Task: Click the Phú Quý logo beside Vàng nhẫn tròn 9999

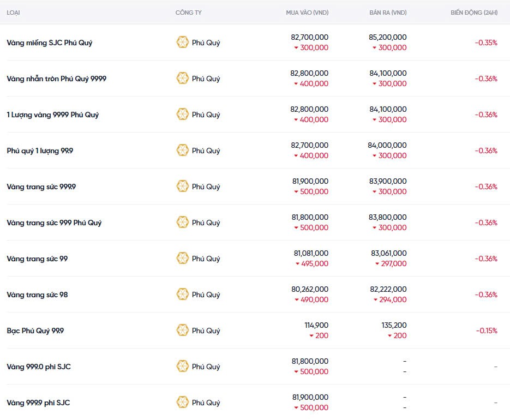Action: click(183, 79)
